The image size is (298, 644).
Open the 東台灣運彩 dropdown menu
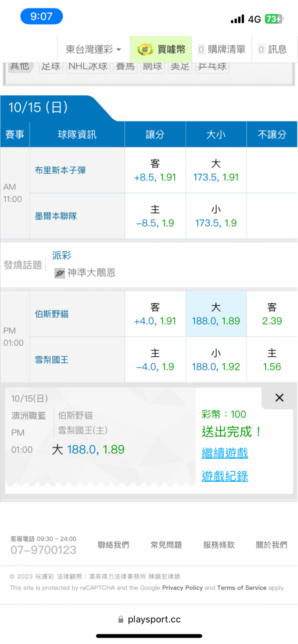tap(94, 50)
